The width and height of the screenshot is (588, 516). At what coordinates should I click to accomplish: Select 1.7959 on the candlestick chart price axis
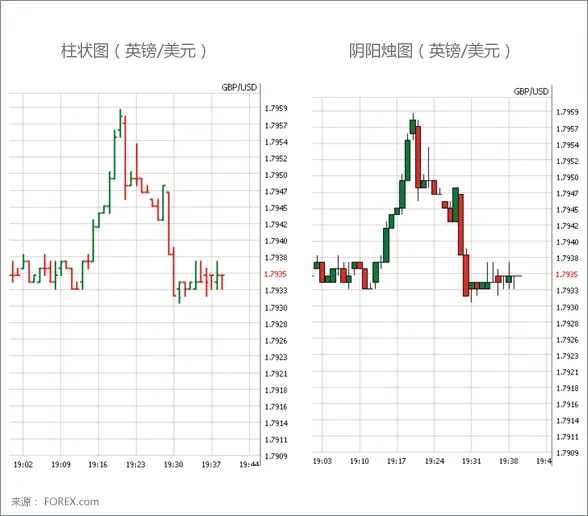[567, 112]
